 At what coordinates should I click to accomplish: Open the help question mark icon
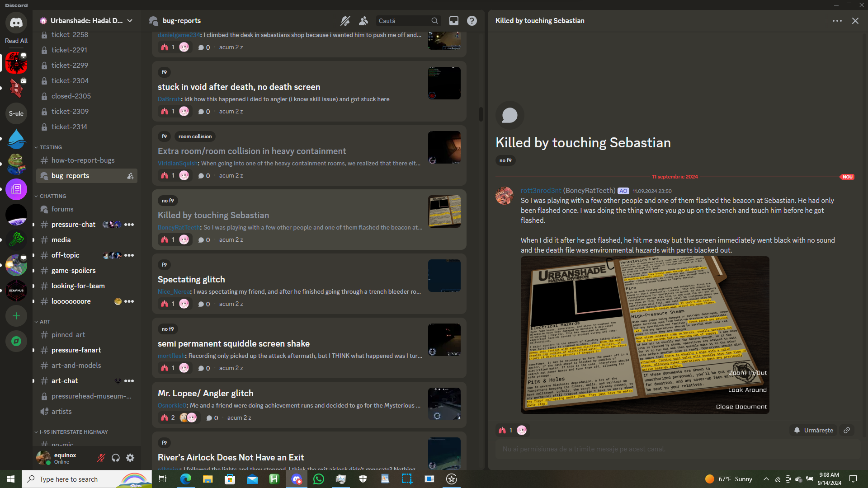(472, 21)
